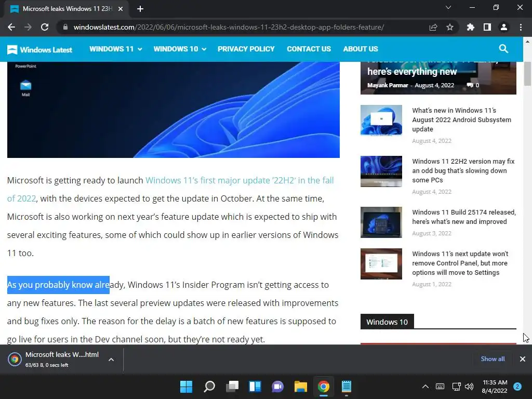Go forward with the browser forward arrow
The width and height of the screenshot is (532, 399).
tap(28, 27)
